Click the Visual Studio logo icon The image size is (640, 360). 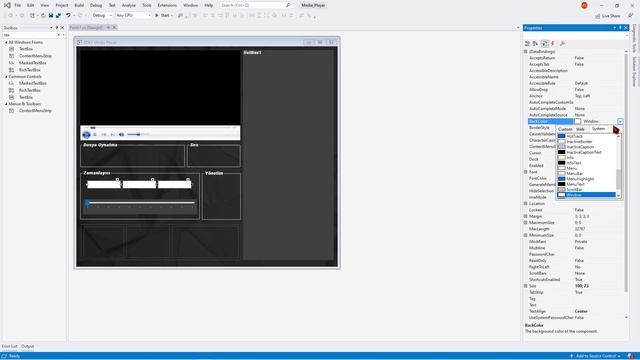pyautogui.click(x=7, y=5)
